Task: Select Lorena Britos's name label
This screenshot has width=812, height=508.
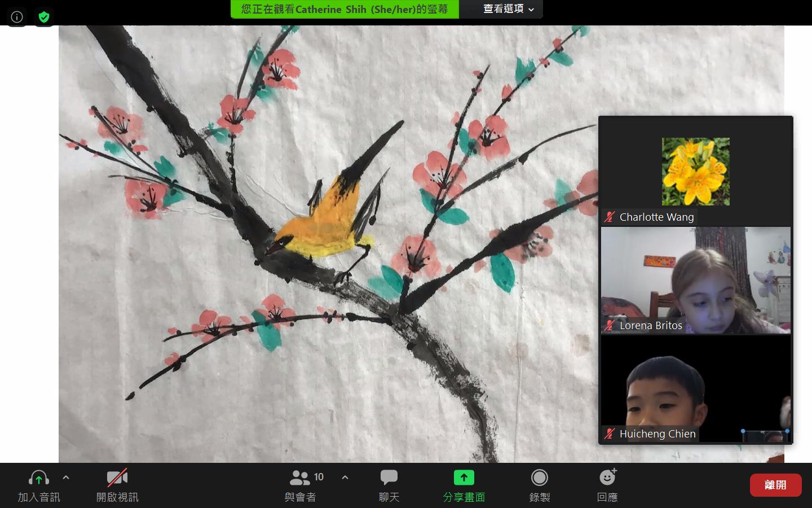Action: (x=651, y=325)
